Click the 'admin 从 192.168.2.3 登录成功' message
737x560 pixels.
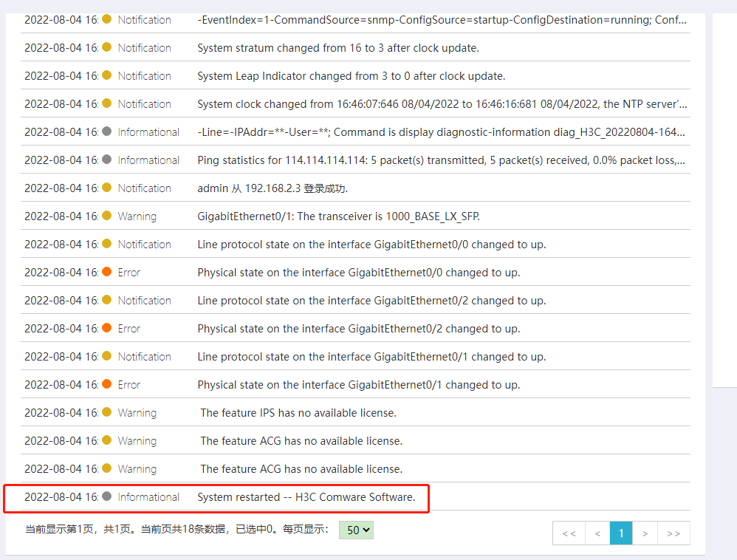tap(272, 188)
